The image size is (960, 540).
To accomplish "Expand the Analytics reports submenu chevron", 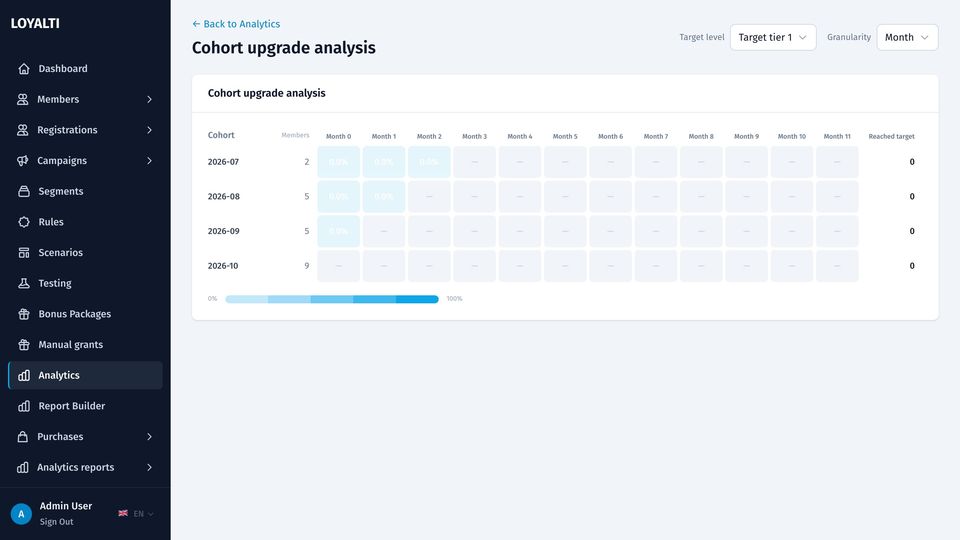I will [149, 467].
